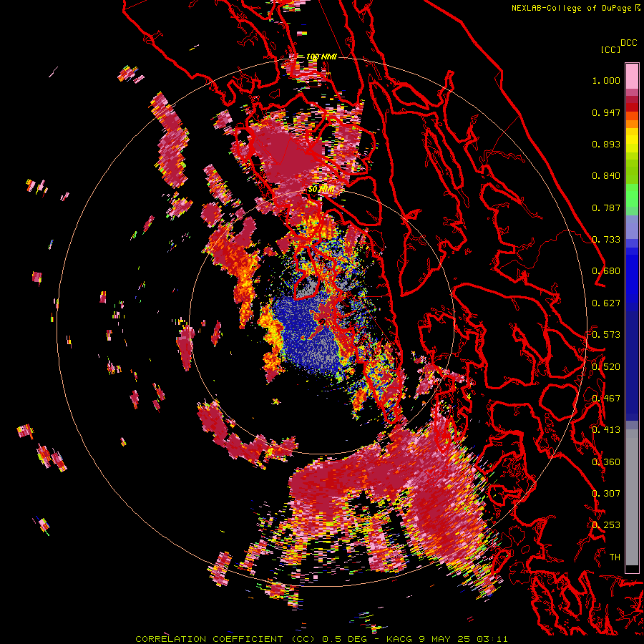Pick the yellow segment of color bar

[632, 141]
